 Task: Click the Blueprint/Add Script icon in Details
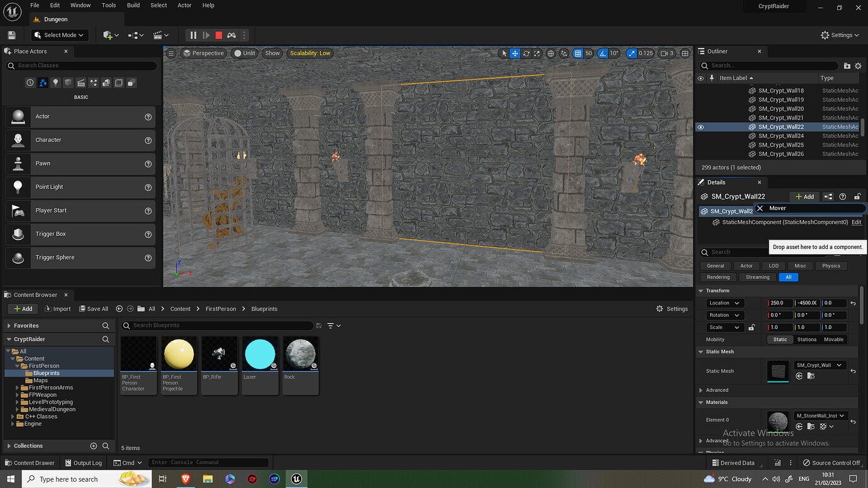click(828, 197)
